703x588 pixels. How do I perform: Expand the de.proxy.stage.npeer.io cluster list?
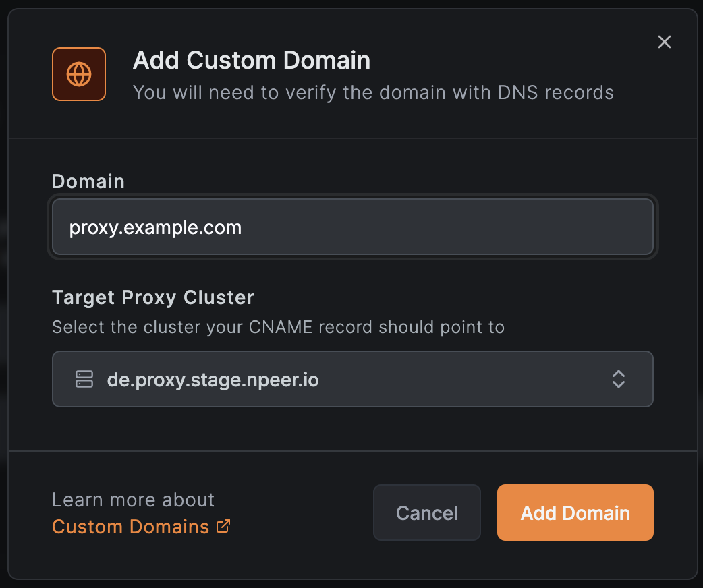point(352,379)
